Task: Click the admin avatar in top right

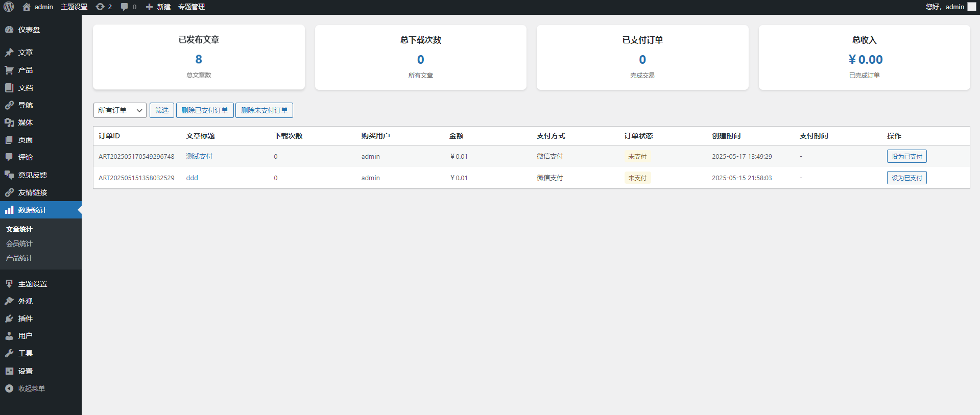Action: coord(972,7)
